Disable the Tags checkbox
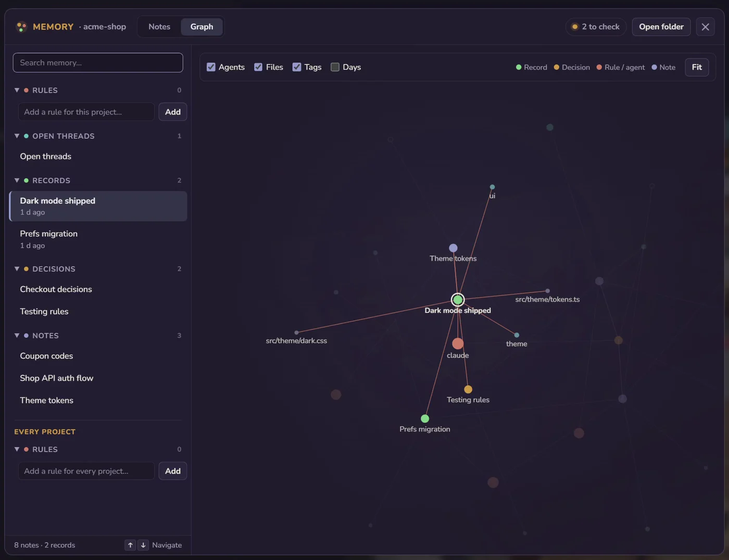The image size is (729, 560). [297, 67]
